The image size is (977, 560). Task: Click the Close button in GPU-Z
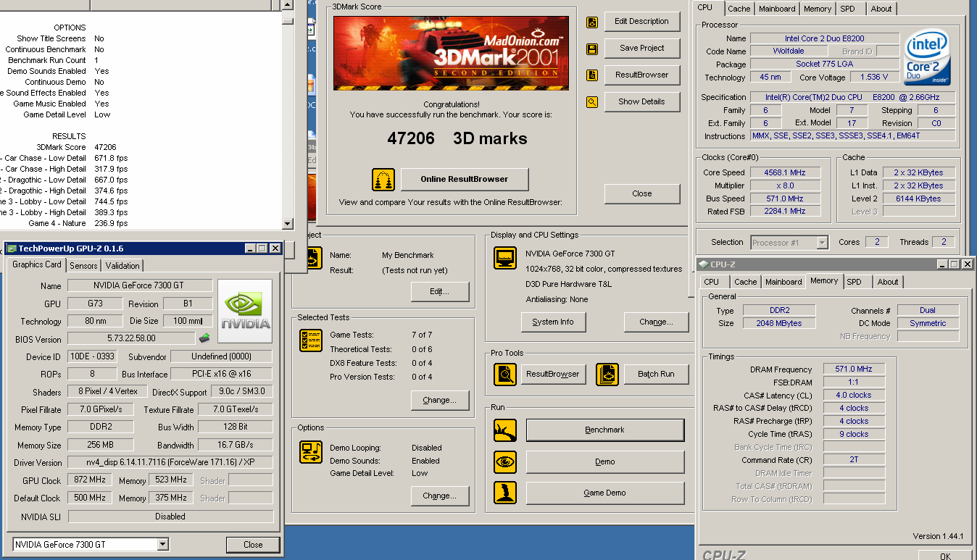(x=253, y=545)
